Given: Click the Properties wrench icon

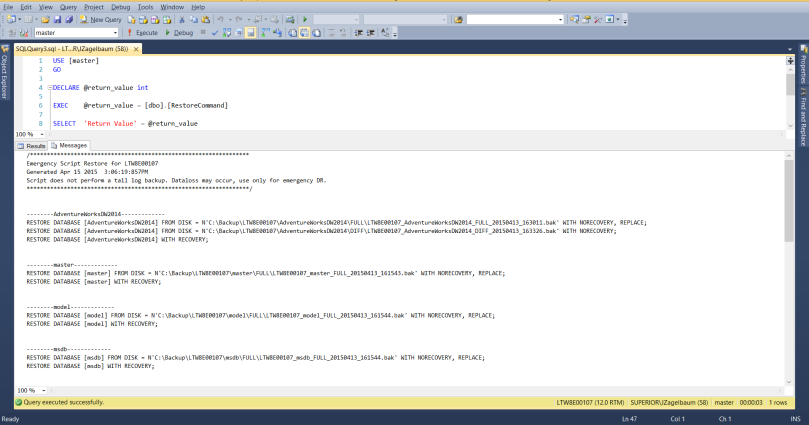Looking at the screenshot, I should (x=598, y=20).
